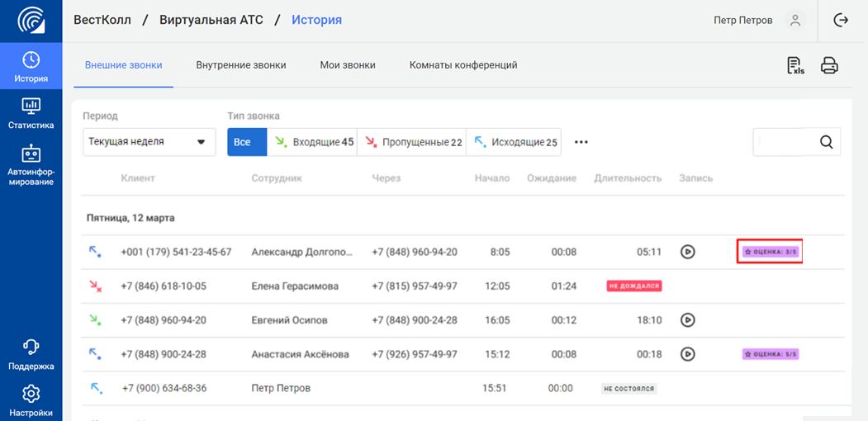The image size is (868, 421).
Task: Switch to Мои звонки tab
Action: (x=348, y=65)
